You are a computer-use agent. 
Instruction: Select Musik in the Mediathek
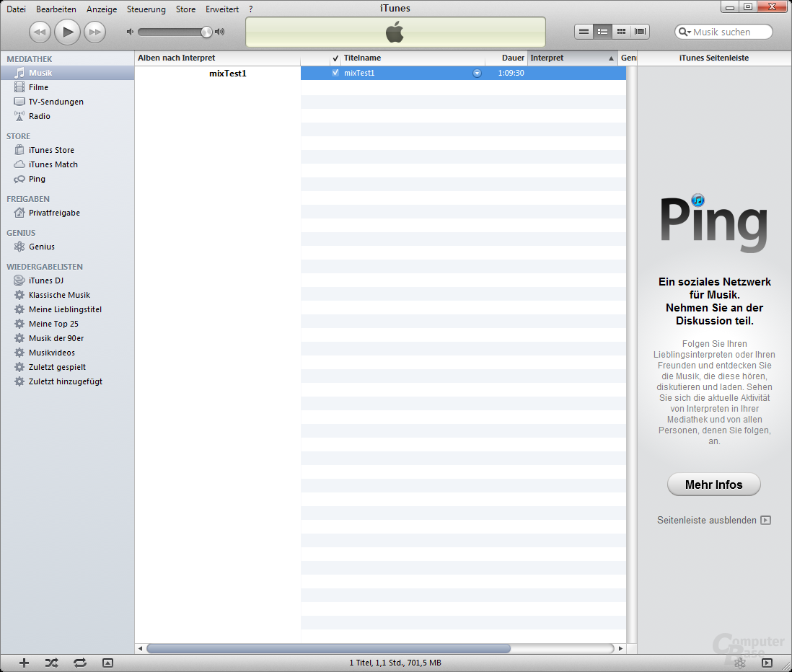(x=67, y=73)
